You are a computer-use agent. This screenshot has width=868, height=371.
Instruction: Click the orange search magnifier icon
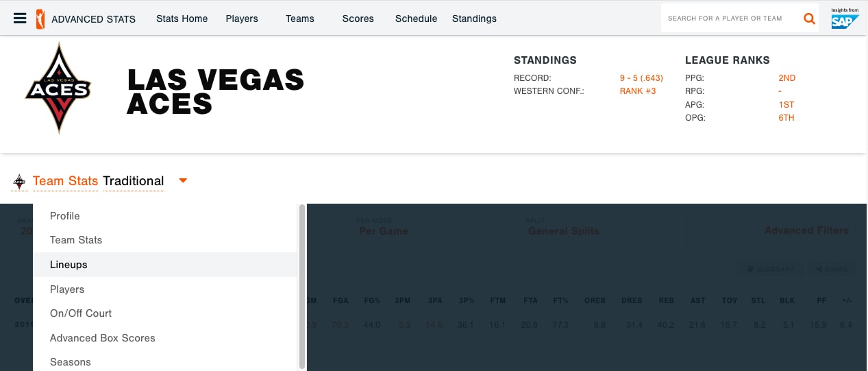809,19
